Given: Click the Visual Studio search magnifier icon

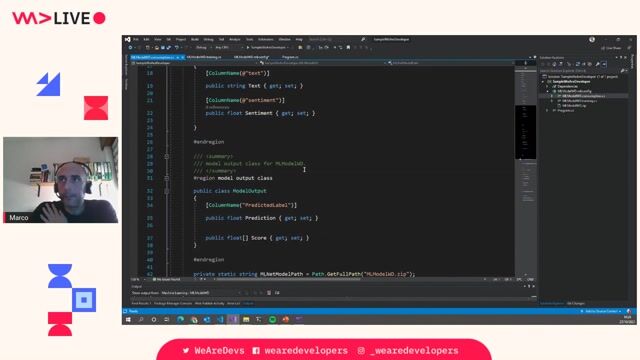Looking at the screenshot, I should pyautogui.click(x=363, y=40).
